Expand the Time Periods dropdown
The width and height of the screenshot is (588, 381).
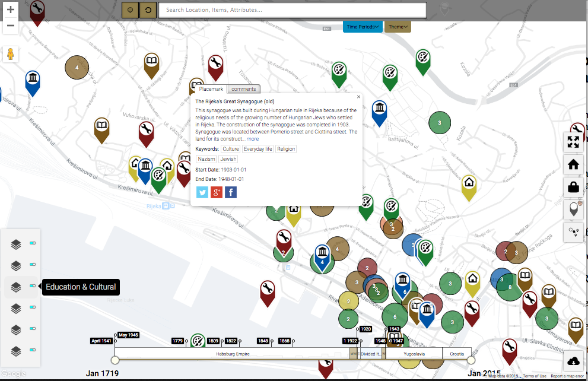[x=363, y=27]
